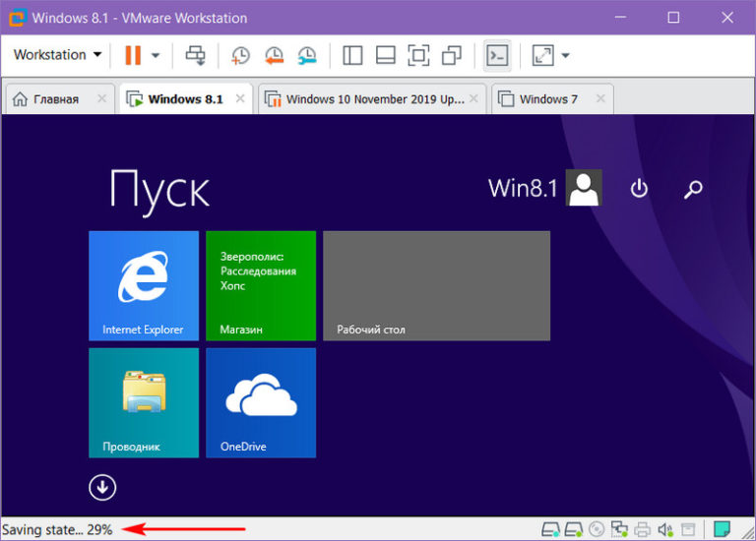Revert to snapshot using orange arrow clock icon
Image resolution: width=756 pixels, height=541 pixels.
[274, 55]
